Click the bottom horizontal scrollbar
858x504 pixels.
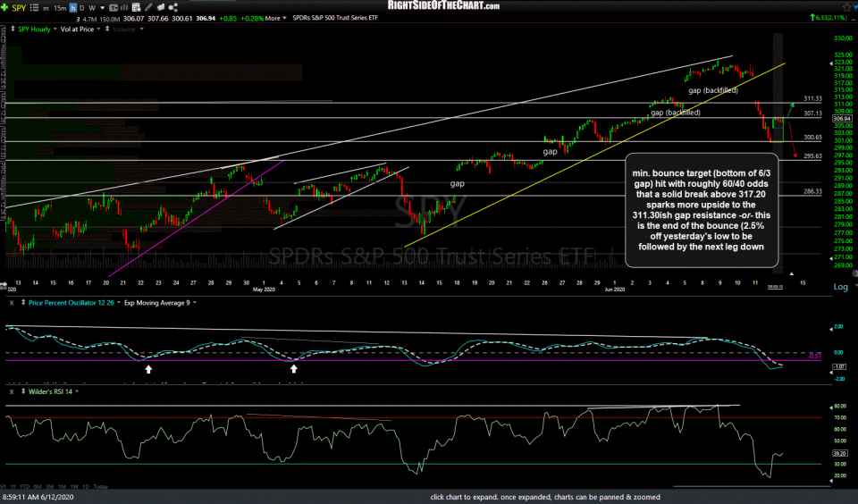pyautogui.click(x=752, y=486)
